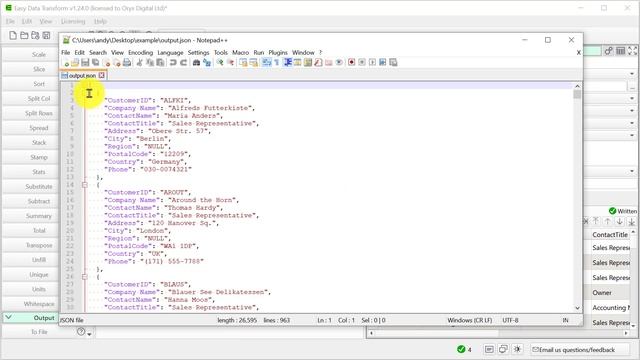The height and width of the screenshot is (360, 640).
Task: Open the Encoding menu
Action: [x=140, y=53]
